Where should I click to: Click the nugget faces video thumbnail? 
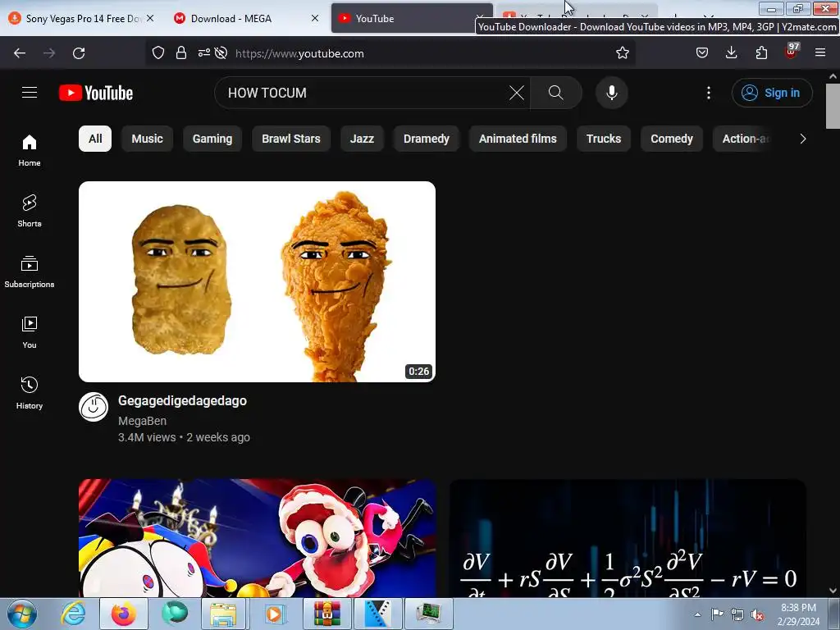257,282
